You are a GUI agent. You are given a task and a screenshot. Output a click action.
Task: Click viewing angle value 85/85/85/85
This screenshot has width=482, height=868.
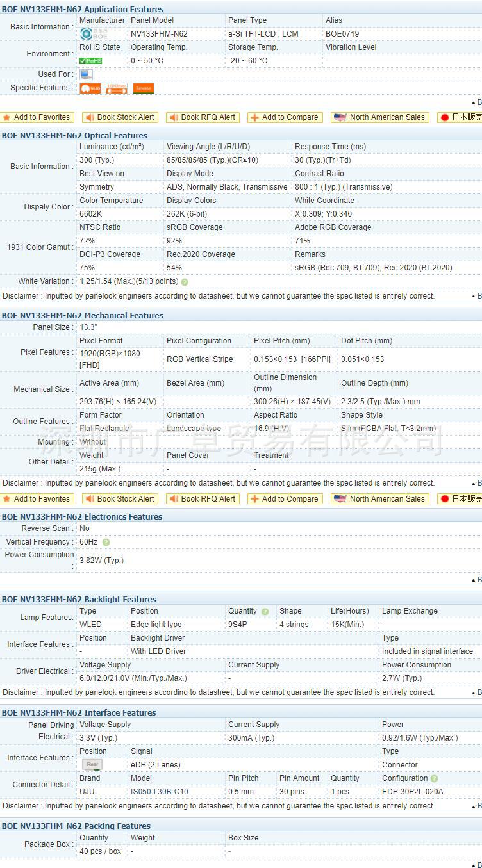pyautogui.click(x=212, y=160)
